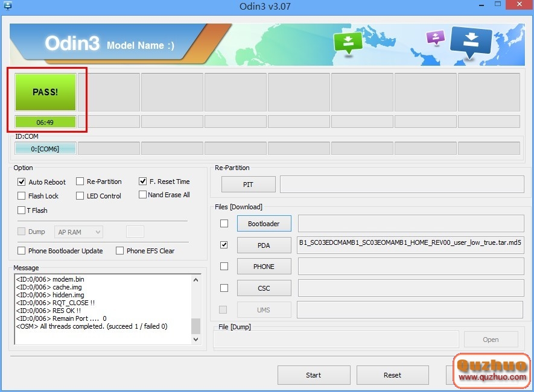Click the PDA file button
534x392 pixels.
point(264,245)
